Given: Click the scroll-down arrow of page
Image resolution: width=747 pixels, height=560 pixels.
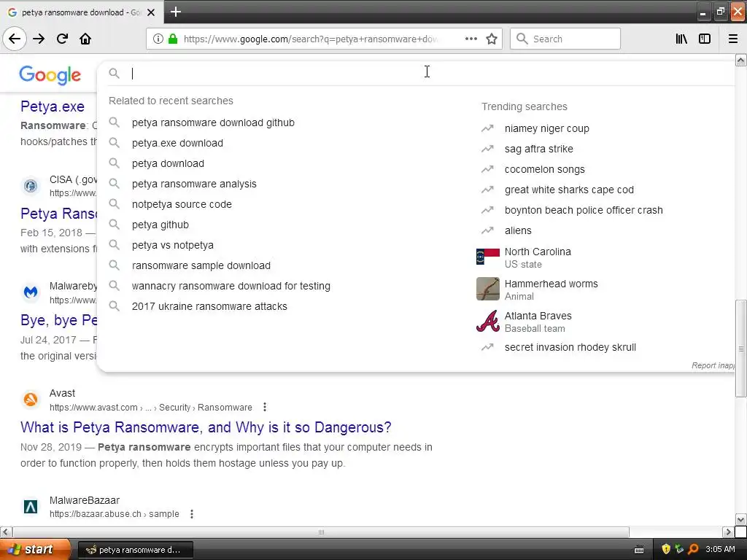Looking at the screenshot, I should [x=740, y=519].
